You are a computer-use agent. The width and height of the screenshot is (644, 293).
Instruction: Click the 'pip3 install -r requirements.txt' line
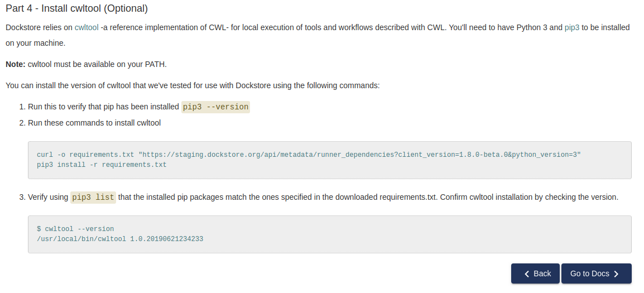pyautogui.click(x=102, y=165)
